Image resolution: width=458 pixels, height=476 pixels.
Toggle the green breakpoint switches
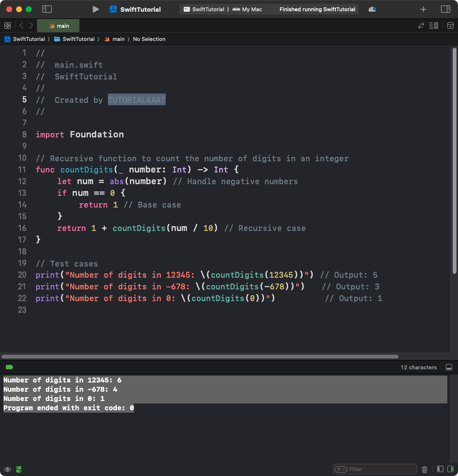[x=18, y=469]
